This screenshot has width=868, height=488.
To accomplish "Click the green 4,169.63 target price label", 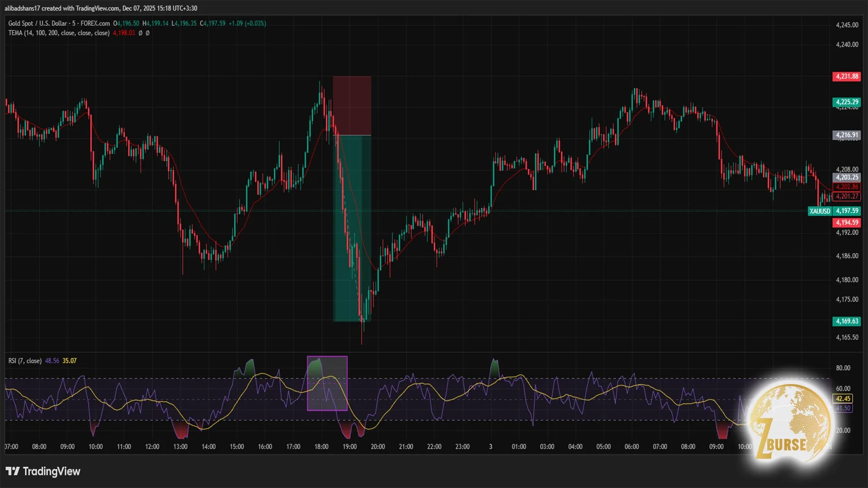I will pos(846,321).
